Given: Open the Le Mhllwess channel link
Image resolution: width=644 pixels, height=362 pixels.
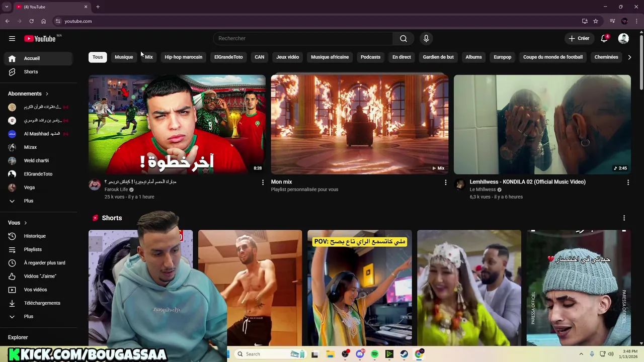Looking at the screenshot, I should coord(482,190).
